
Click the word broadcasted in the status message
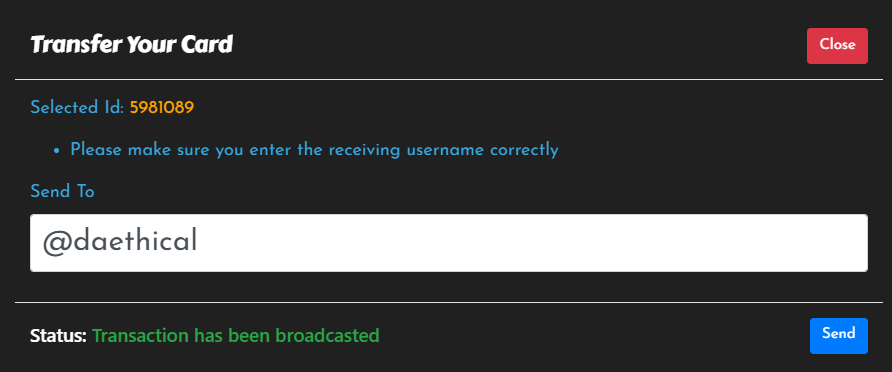pos(327,336)
